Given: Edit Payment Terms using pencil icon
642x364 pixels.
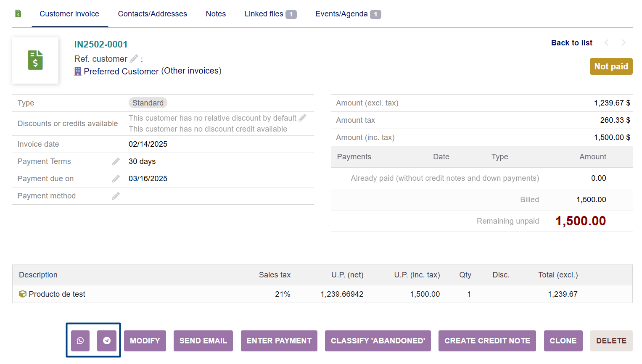Looking at the screenshot, I should [x=116, y=161].
